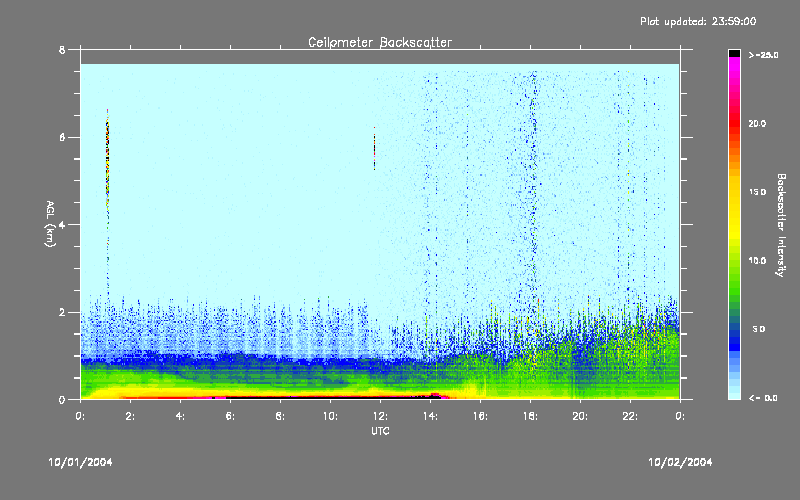The height and width of the screenshot is (500, 800).
Task: Click the "Backscatter Intensity" colorbar label
Action: click(781, 225)
